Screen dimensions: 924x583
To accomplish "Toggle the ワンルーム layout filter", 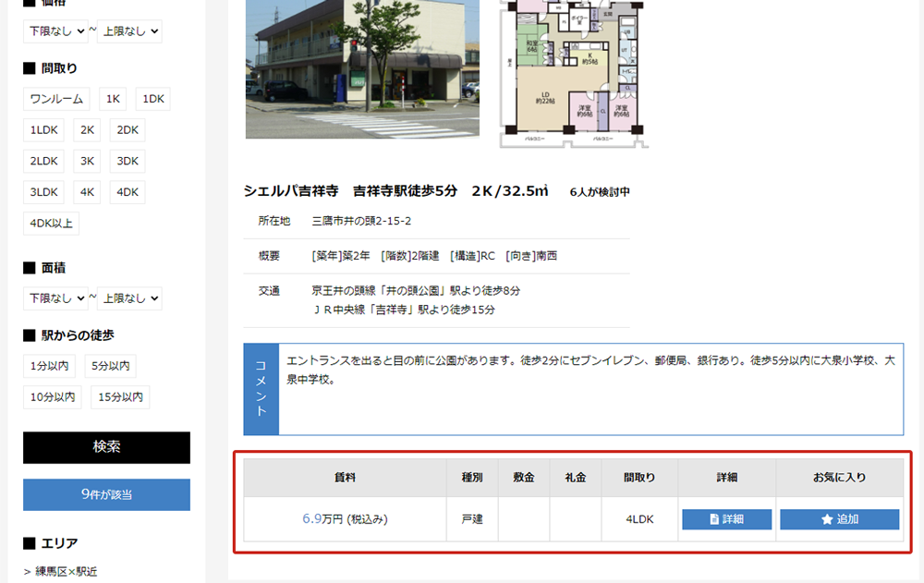I will pos(56,99).
